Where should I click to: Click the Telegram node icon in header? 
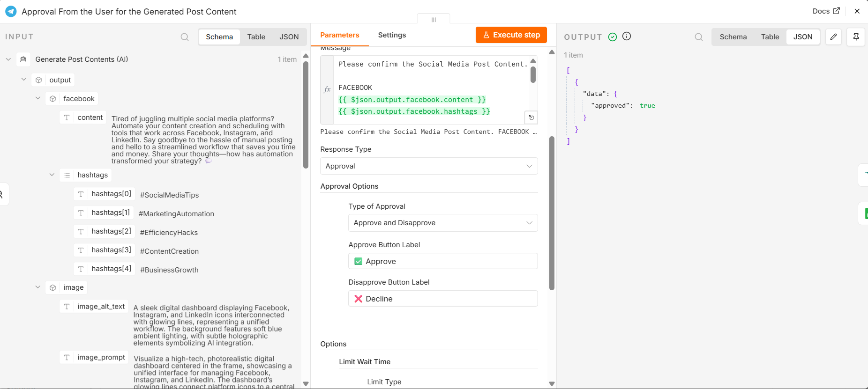click(x=11, y=11)
